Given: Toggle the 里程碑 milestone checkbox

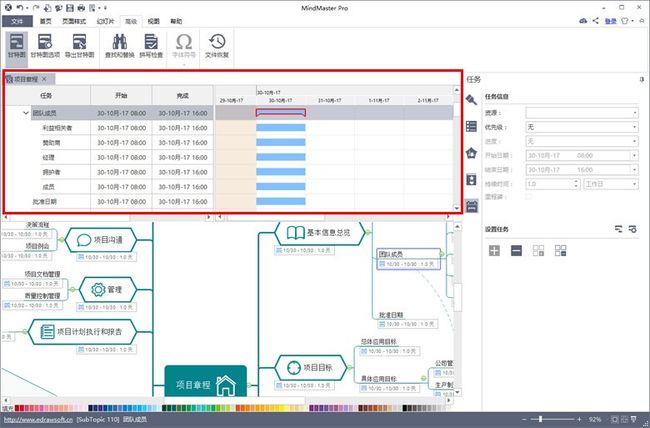Looking at the screenshot, I should click(x=529, y=197).
